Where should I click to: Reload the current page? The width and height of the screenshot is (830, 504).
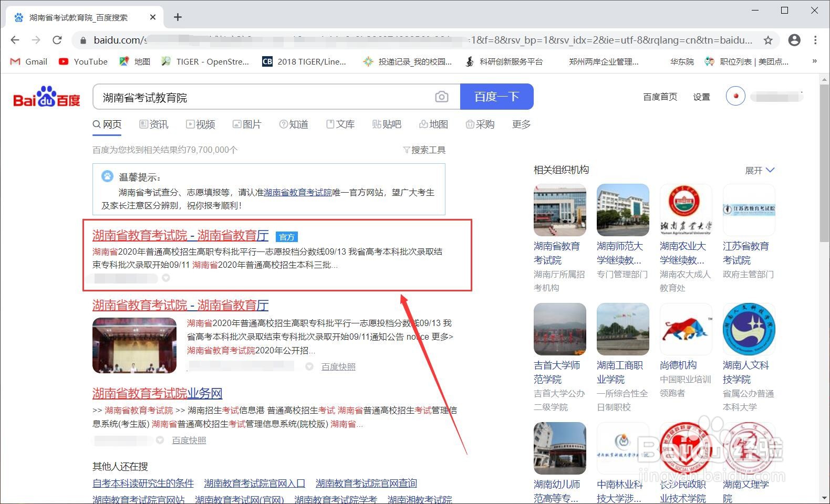[x=57, y=40]
